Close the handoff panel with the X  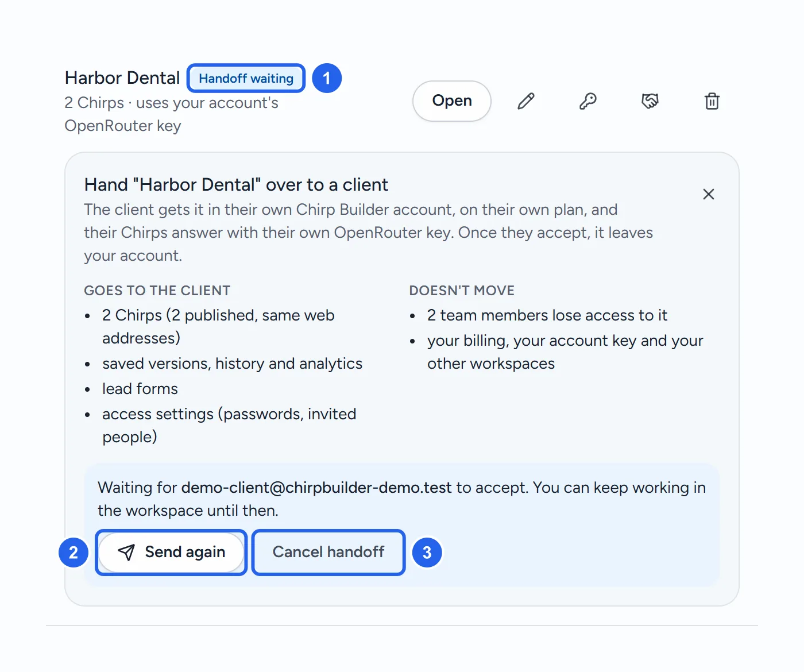709,194
